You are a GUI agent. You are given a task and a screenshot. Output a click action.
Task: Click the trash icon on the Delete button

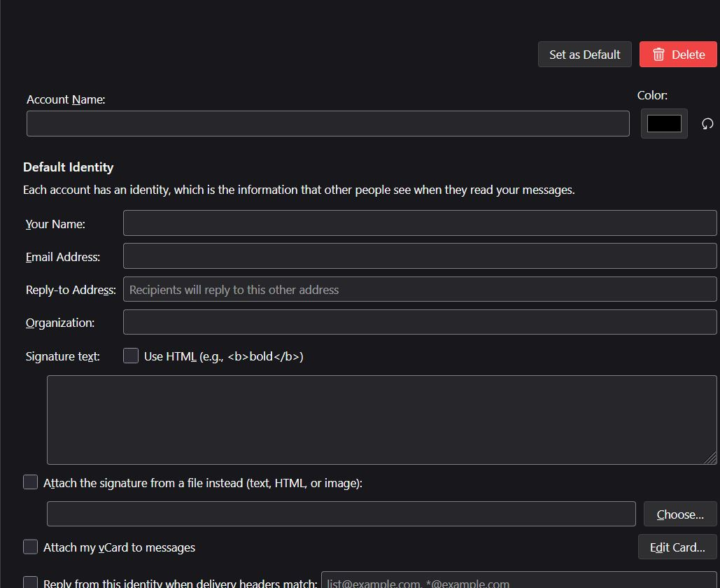(658, 55)
